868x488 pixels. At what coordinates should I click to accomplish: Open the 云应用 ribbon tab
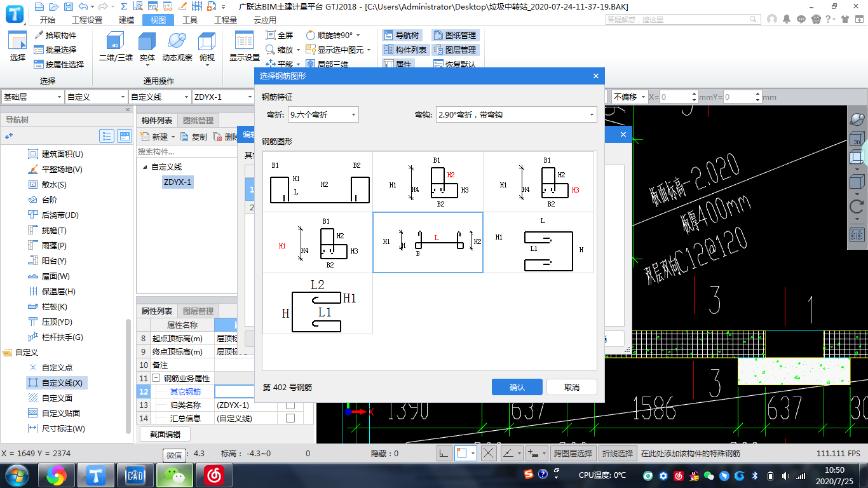pyautogui.click(x=265, y=20)
